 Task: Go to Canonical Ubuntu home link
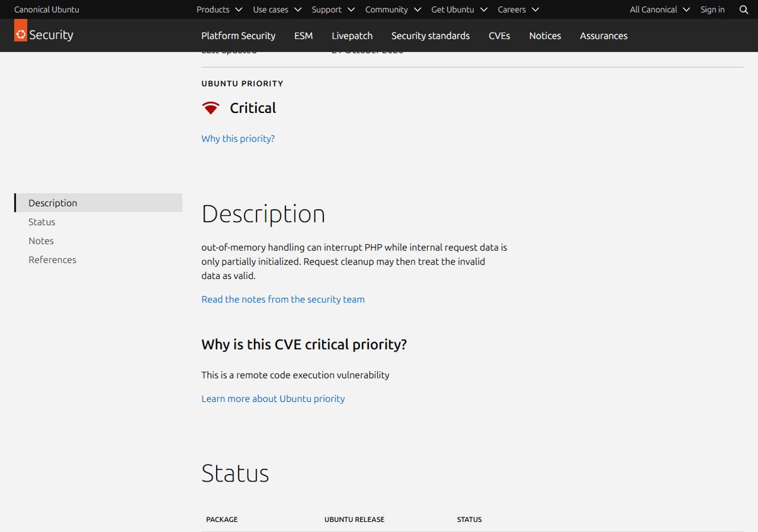[x=47, y=9]
